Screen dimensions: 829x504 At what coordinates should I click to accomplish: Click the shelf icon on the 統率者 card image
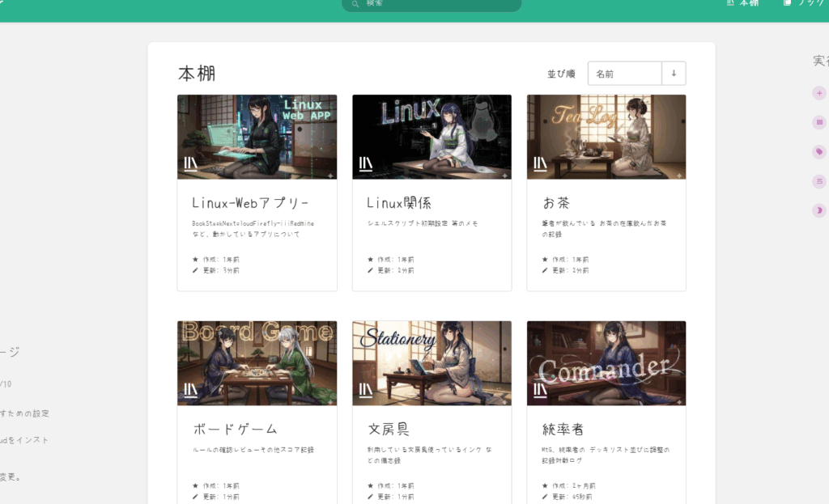tap(541, 391)
